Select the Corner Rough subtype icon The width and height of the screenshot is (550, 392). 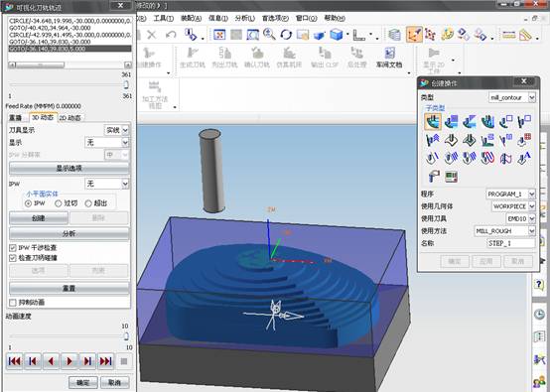pyautogui.click(x=470, y=121)
